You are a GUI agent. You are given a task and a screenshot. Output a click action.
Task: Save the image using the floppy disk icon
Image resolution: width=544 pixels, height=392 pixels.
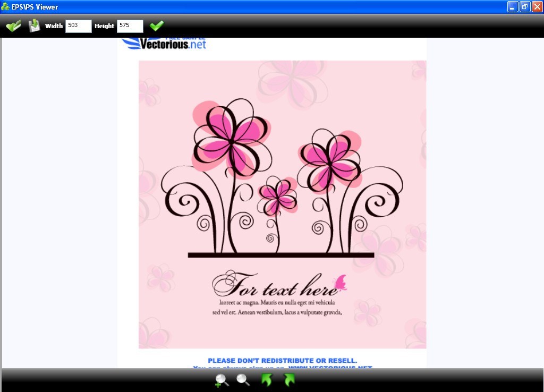34,25
